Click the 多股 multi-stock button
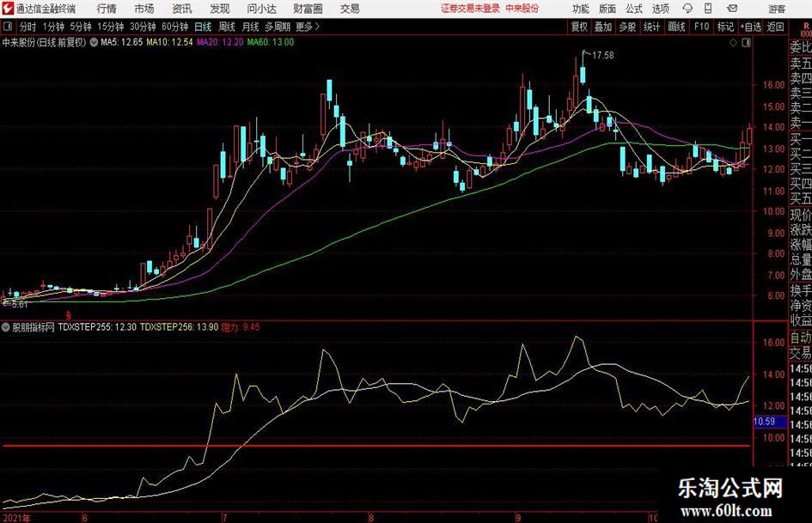The height and width of the screenshot is (523, 812). coord(627,27)
